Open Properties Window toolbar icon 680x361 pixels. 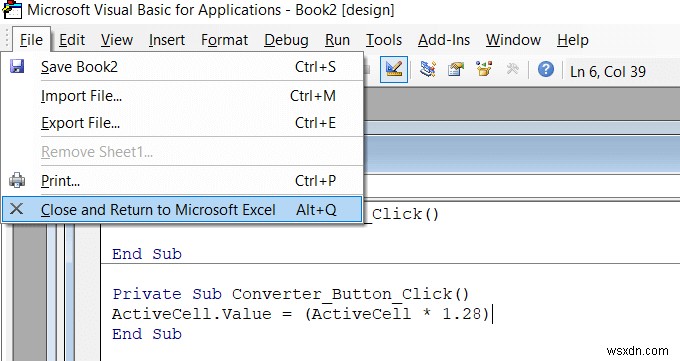coord(456,69)
